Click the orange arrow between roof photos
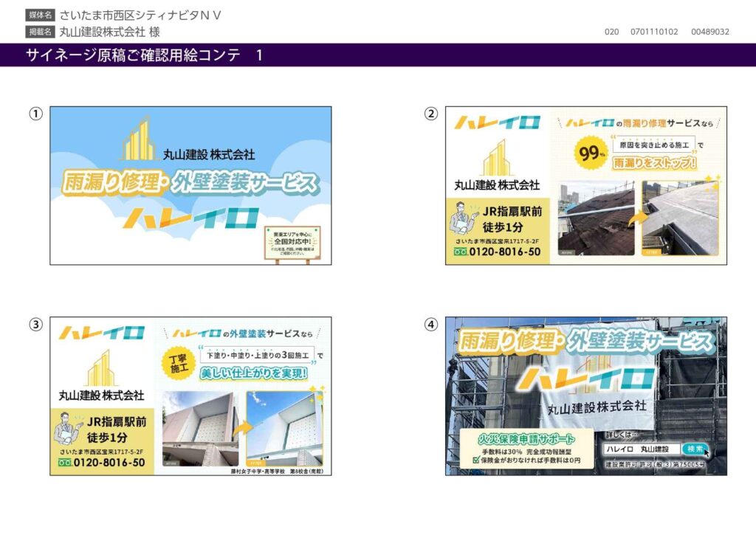The image size is (756, 535). click(636, 218)
